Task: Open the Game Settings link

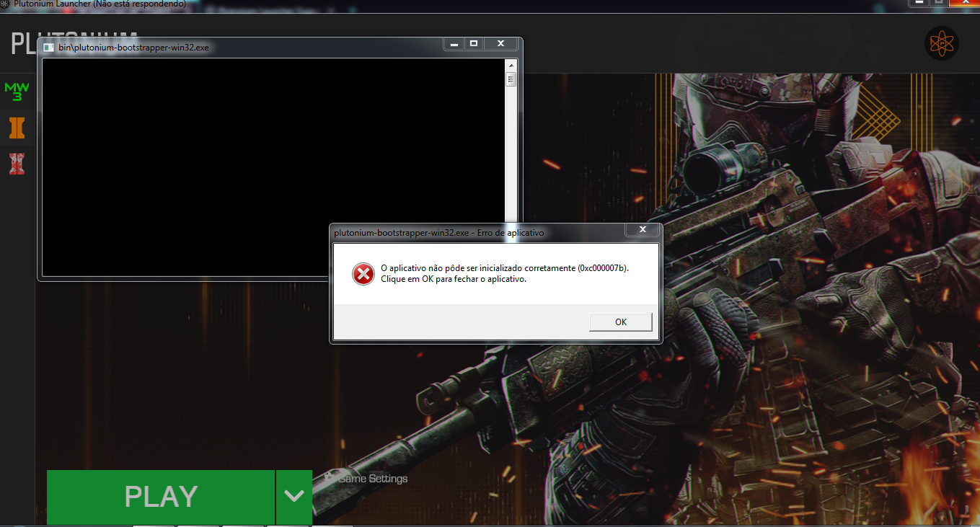Action: pos(373,479)
